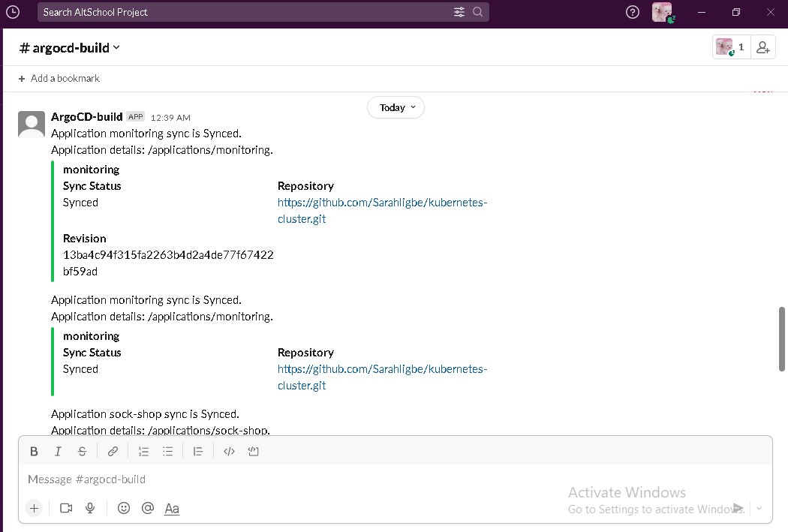The width and height of the screenshot is (788, 532).
Task: Open the help question mark icon
Action: click(633, 12)
